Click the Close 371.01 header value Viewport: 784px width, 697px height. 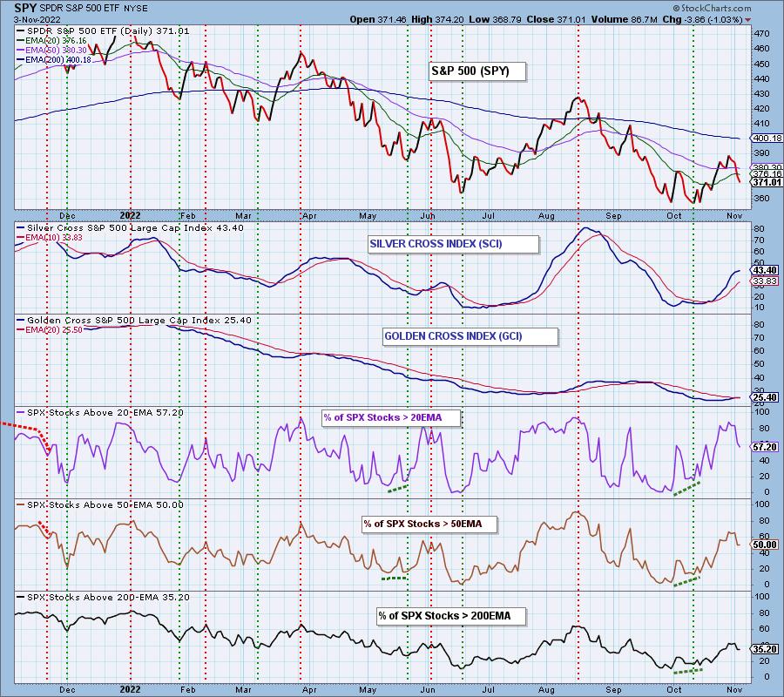coord(557,19)
